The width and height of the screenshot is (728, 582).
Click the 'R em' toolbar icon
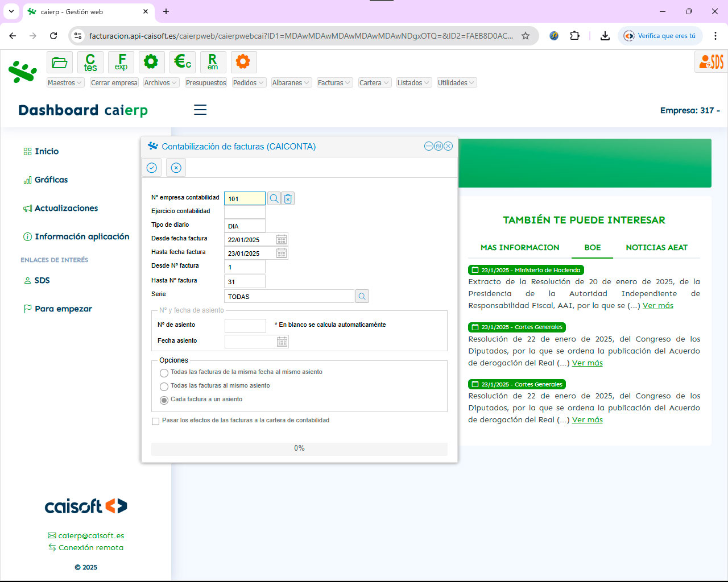[x=213, y=62]
